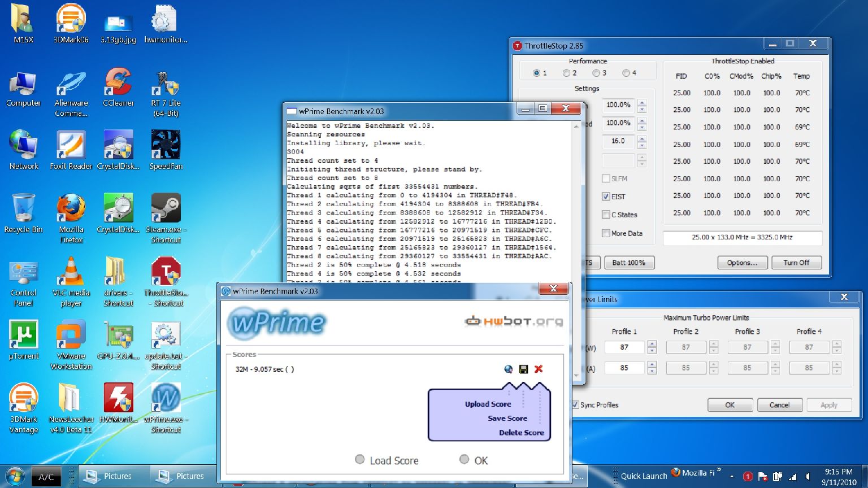Click the A/C button on the taskbar
The image size is (868, 488).
(x=46, y=477)
